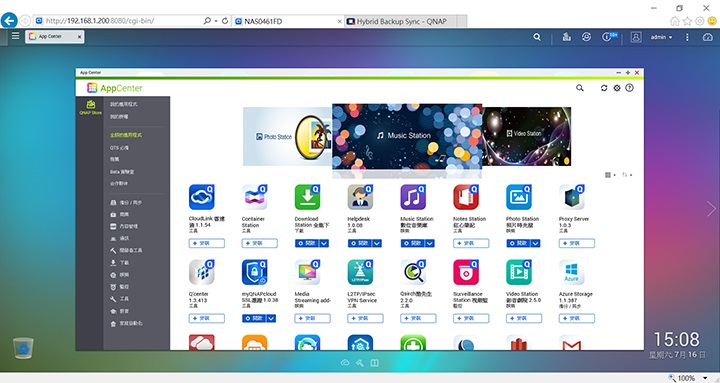
Task: Open the background tasks icon in QTS top bar
Action: (x=567, y=37)
